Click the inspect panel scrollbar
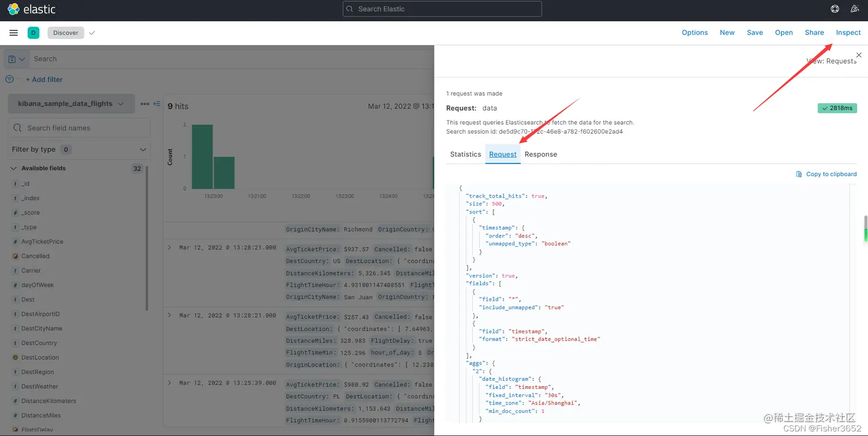The width and height of the screenshot is (868, 436). 865,228
